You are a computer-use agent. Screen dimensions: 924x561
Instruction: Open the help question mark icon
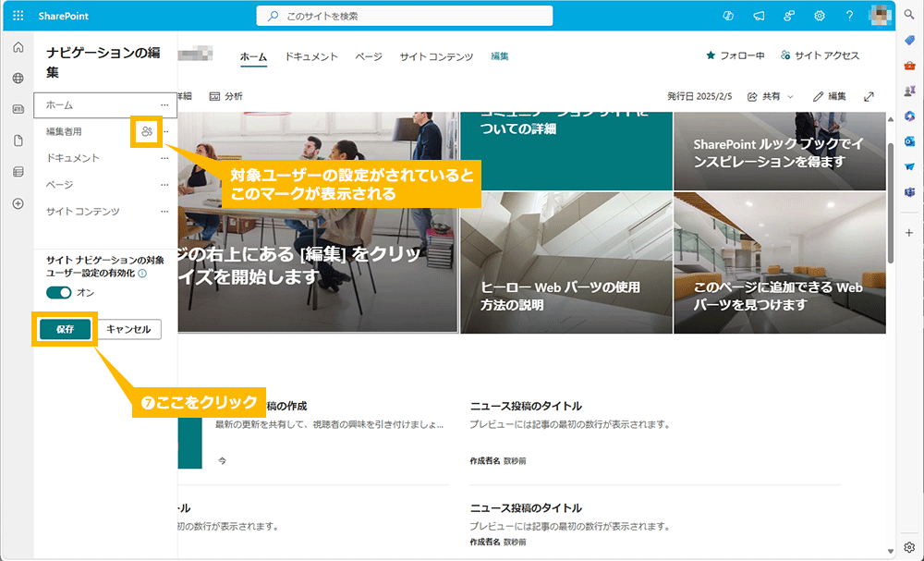[849, 16]
